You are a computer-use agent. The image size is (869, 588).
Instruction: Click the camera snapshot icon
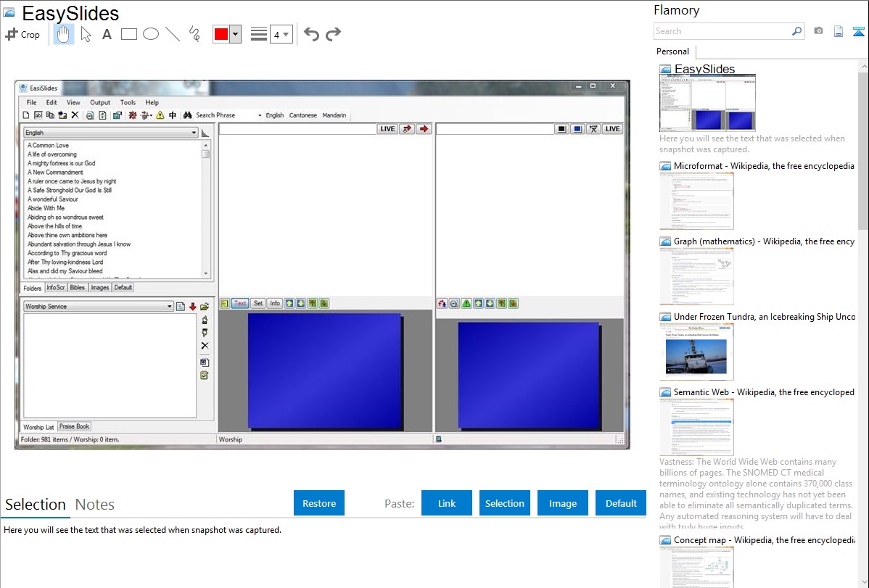tap(818, 31)
